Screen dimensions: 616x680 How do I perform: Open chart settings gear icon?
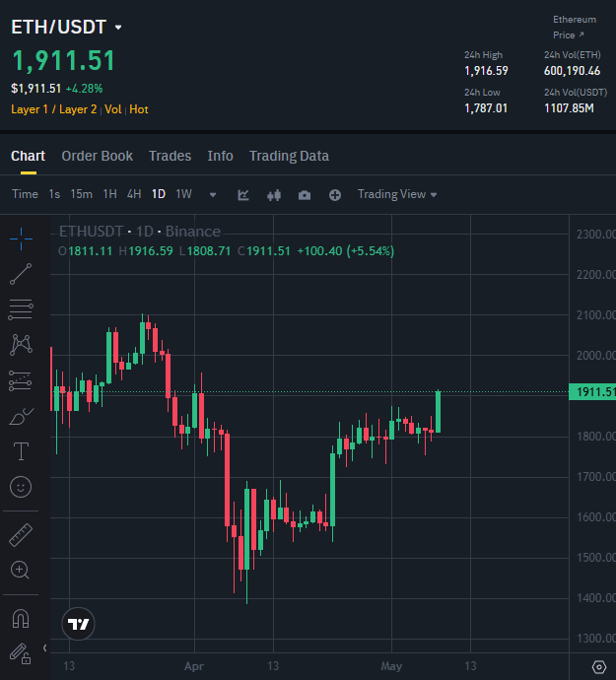tap(599, 667)
